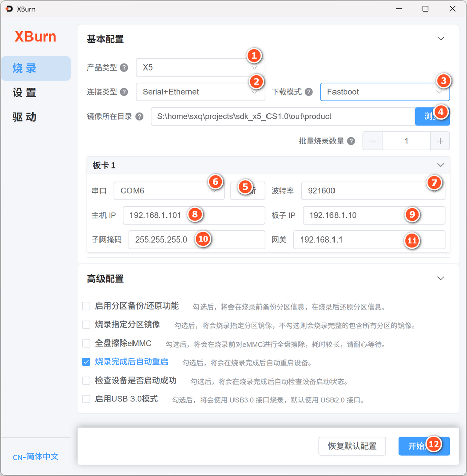This screenshot has height=476, width=467.
Task: Switch language via CN-简体中文
Action: [36, 456]
